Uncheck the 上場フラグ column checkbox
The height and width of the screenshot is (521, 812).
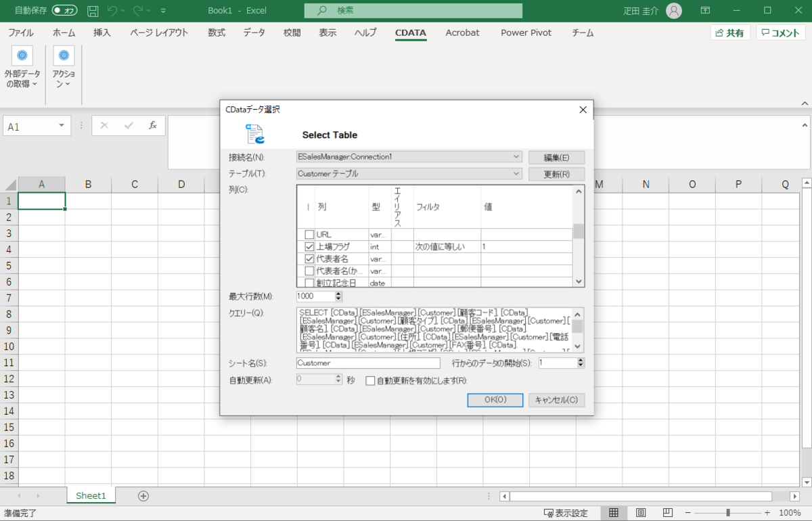coord(309,246)
